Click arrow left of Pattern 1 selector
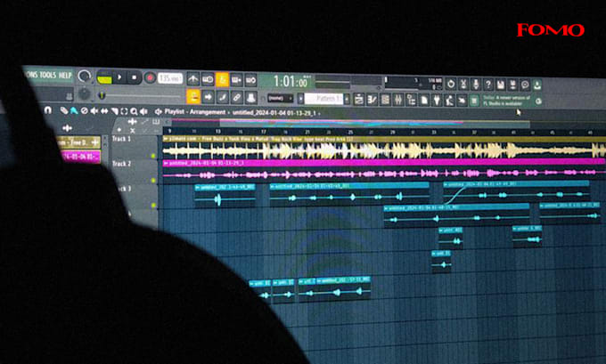 301,99
